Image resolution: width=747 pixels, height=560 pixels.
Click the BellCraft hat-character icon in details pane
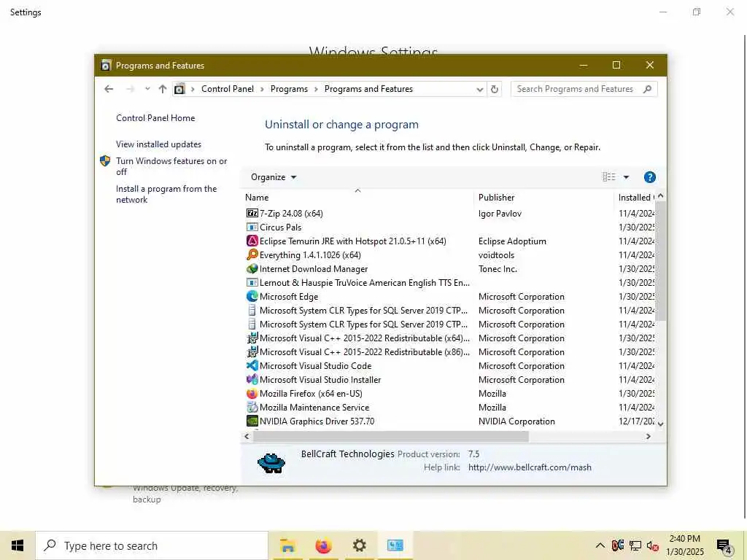(x=271, y=462)
